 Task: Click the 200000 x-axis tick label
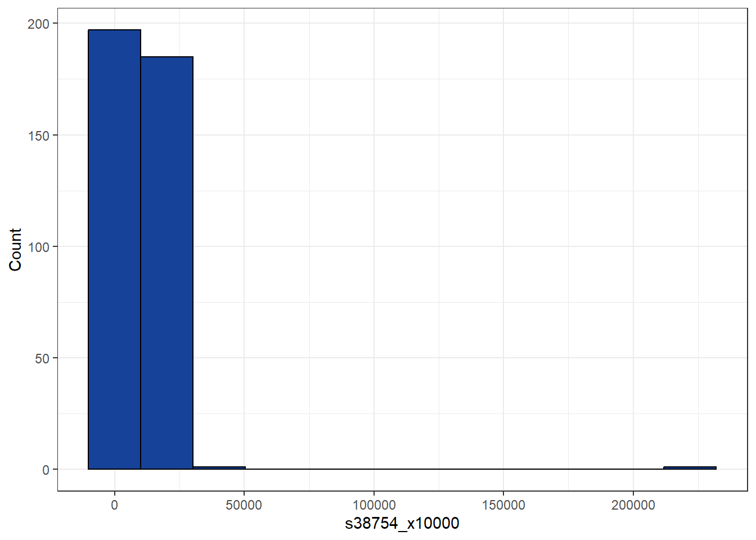click(x=633, y=505)
